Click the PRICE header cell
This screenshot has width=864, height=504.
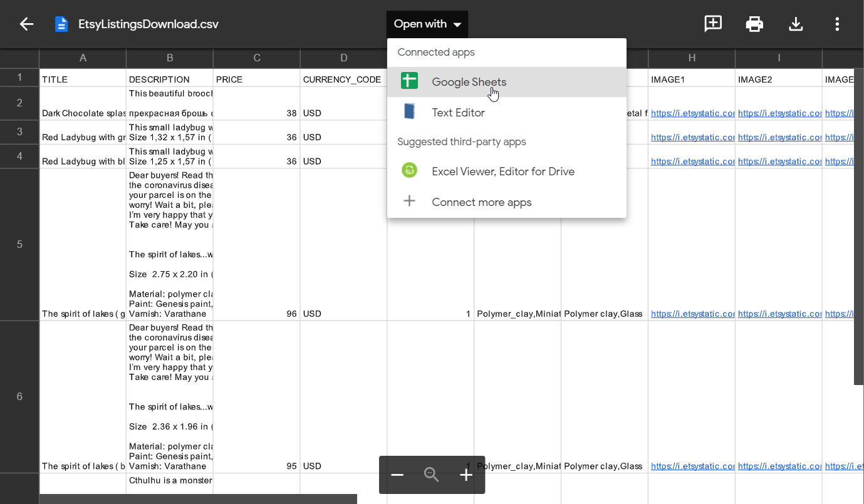[257, 78]
